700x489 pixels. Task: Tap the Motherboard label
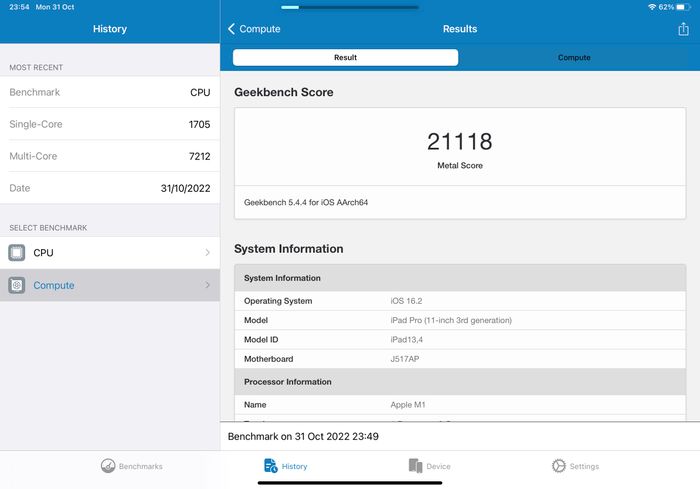[x=269, y=359]
